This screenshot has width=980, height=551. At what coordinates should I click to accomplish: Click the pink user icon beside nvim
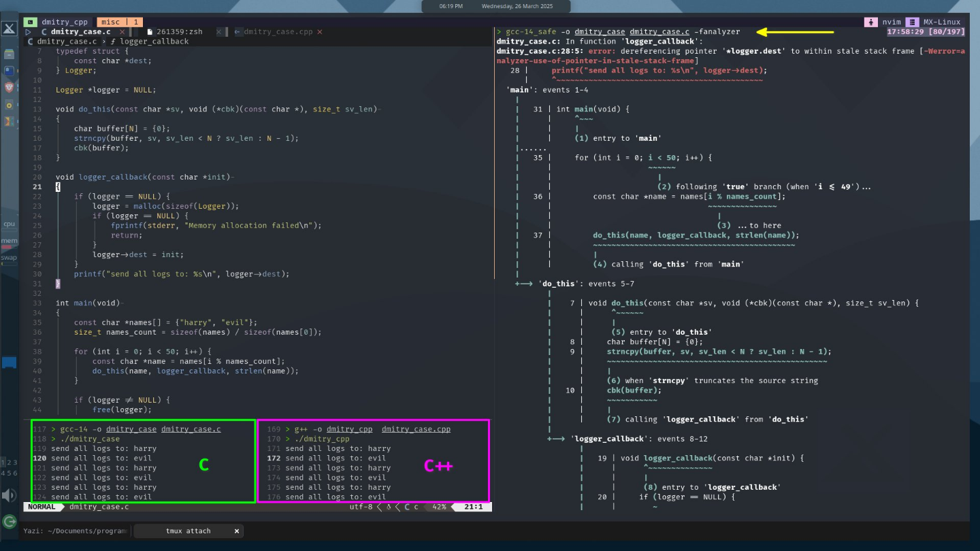tap(870, 22)
